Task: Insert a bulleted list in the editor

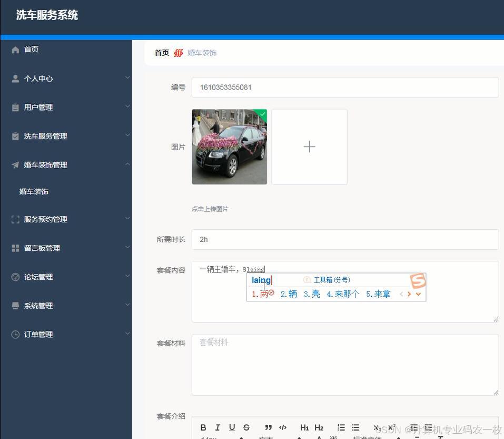Action: click(x=355, y=427)
